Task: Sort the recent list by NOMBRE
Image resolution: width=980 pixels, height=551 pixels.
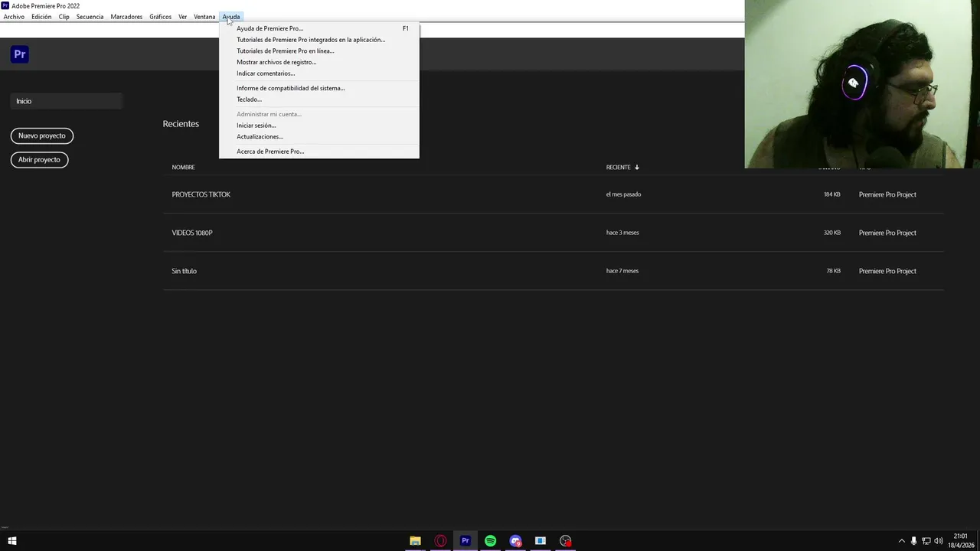Action: tap(184, 167)
